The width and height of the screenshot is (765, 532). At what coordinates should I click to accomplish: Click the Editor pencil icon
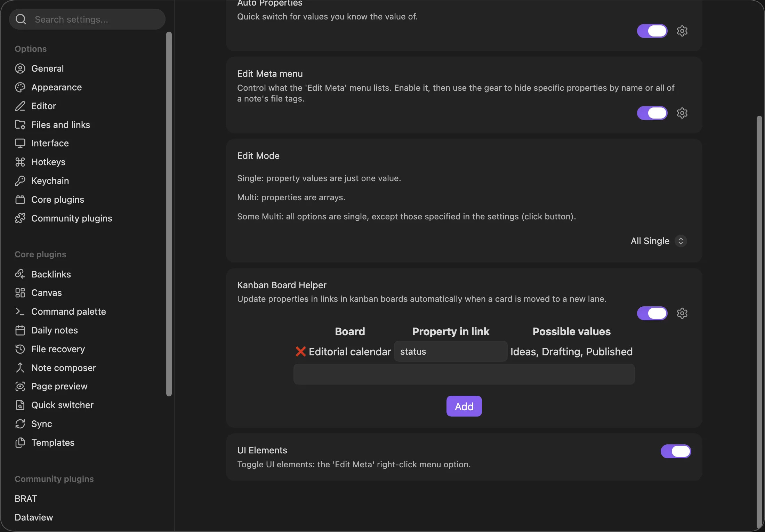tap(20, 106)
